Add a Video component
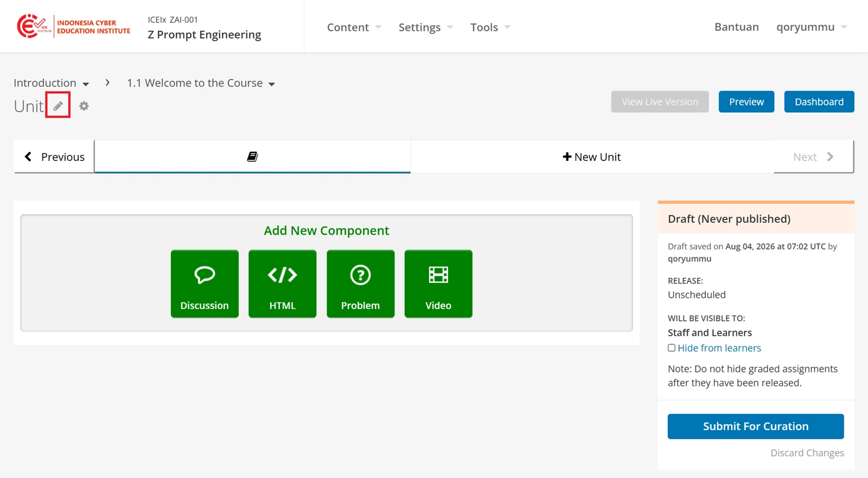Screen dimensions: 868x478 (438, 283)
